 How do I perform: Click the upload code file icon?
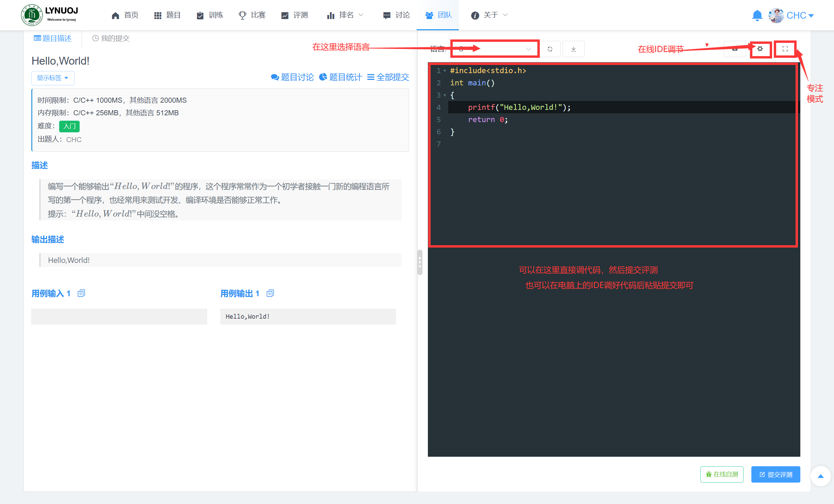(735, 49)
